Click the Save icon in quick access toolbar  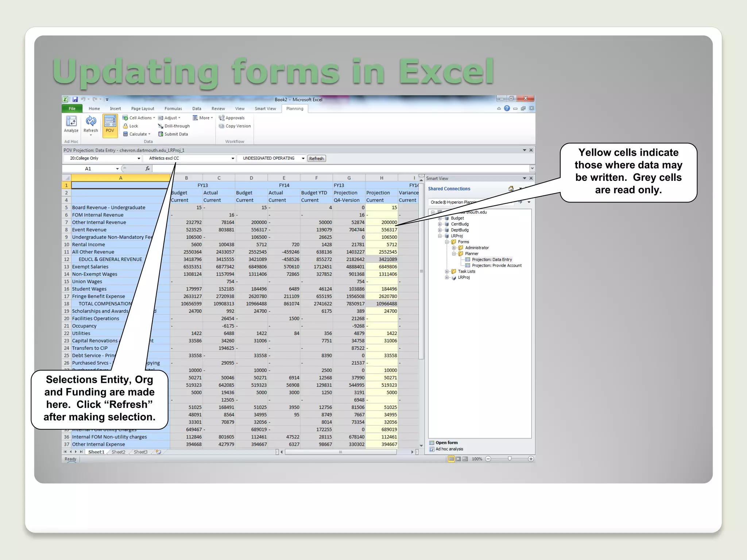pos(75,99)
